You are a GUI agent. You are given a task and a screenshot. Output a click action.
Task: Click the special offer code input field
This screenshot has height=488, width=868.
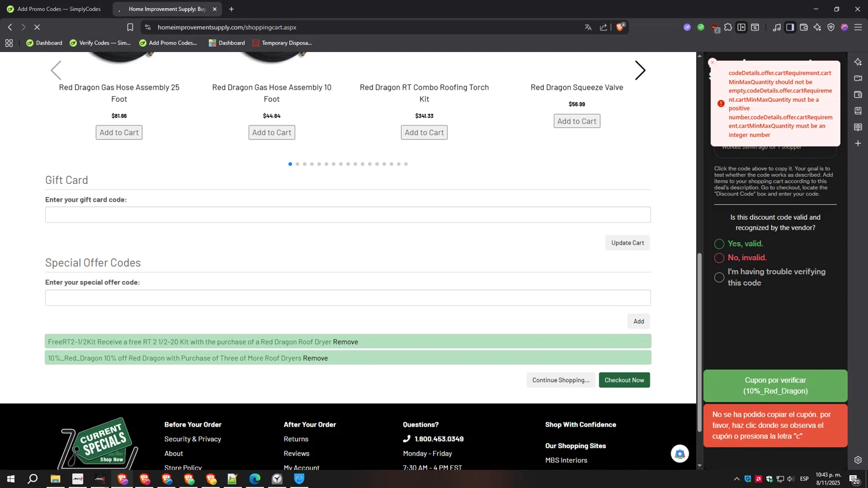(x=348, y=298)
